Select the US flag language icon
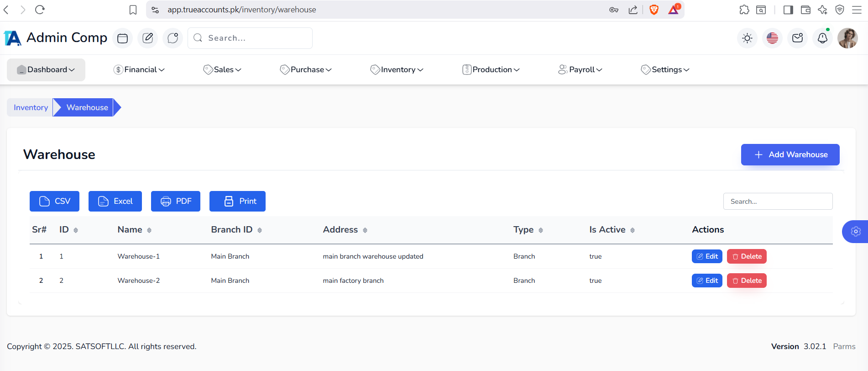This screenshot has height=371, width=868. pos(772,38)
